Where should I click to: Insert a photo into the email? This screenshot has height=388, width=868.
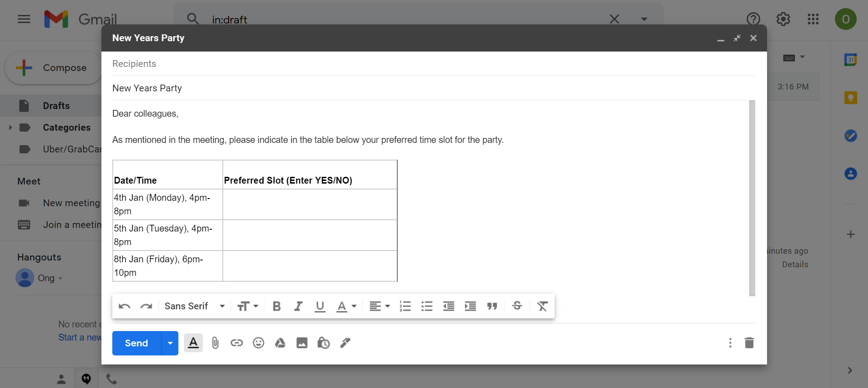tap(302, 343)
